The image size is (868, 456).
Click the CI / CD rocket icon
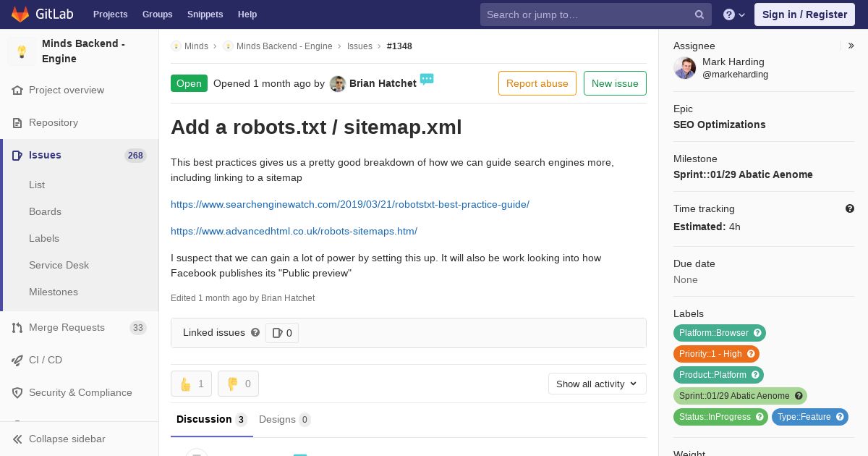17,360
